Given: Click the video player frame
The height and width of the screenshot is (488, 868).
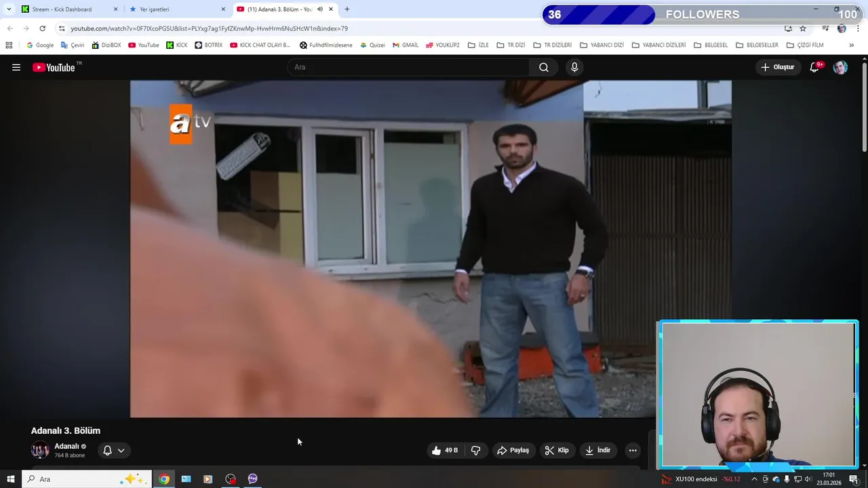Looking at the screenshot, I should point(431,249).
